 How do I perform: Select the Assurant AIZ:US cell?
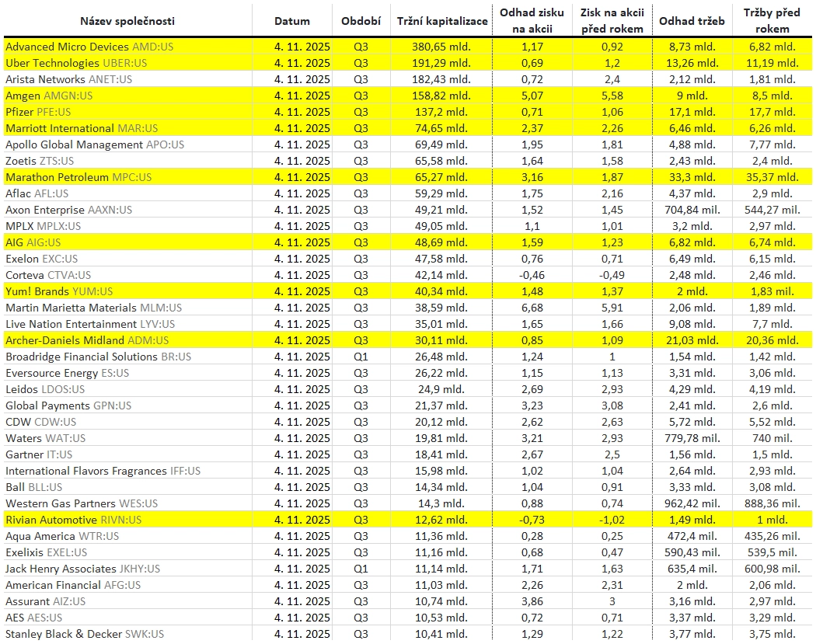point(45,600)
